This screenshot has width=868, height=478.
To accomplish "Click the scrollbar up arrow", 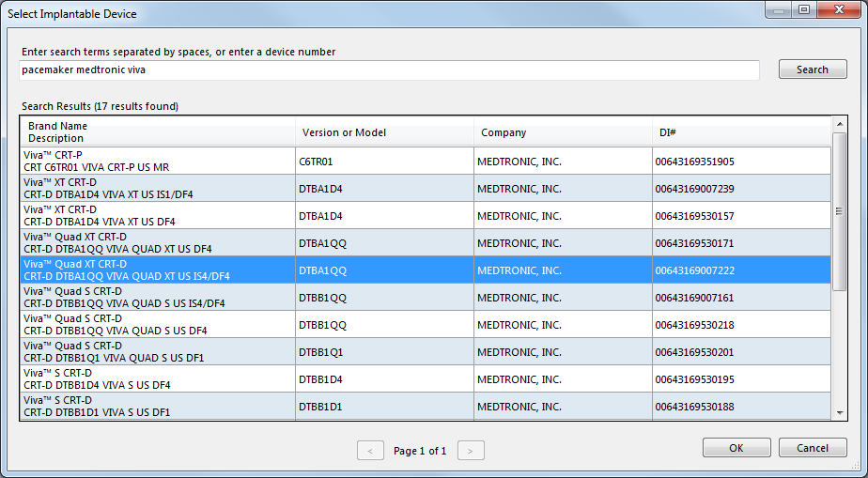I will pos(839,124).
